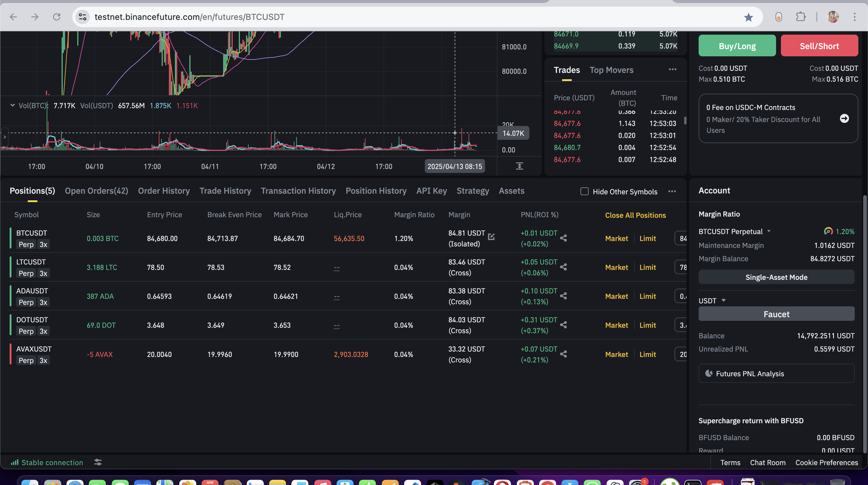
Task: Open the Top Movers tab
Action: click(x=611, y=70)
